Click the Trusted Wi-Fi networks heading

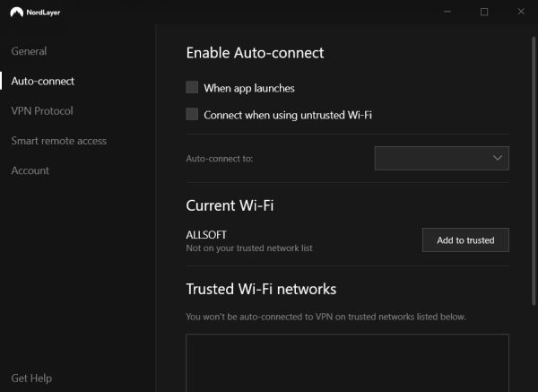tap(261, 289)
